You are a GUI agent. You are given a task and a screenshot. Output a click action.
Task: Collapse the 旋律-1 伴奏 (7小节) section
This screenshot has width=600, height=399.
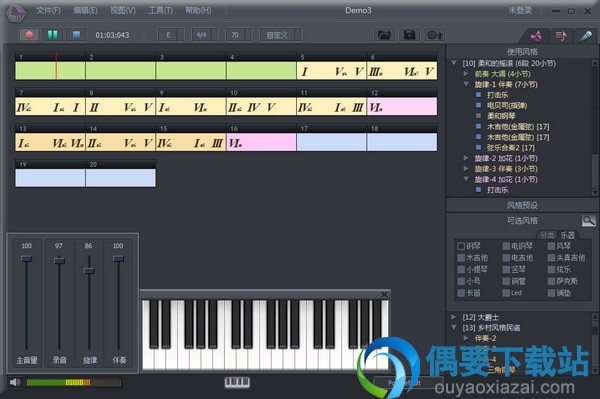466,84
